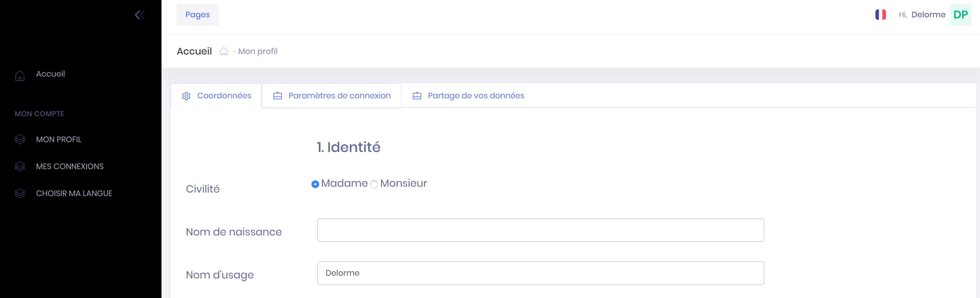Viewport: 980px width, 298px height.
Task: Click the layers icon next to MES CONNEXIONS
Action: click(20, 167)
